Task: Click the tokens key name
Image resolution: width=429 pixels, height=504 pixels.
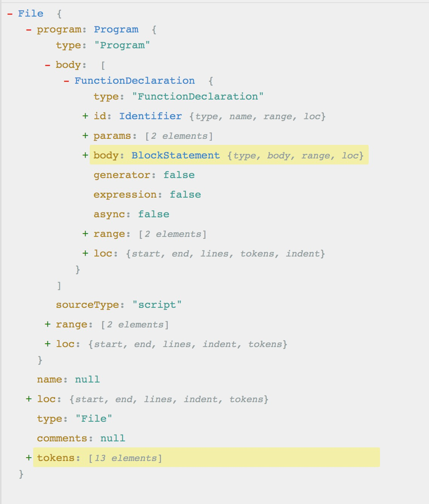Action: [x=56, y=458]
